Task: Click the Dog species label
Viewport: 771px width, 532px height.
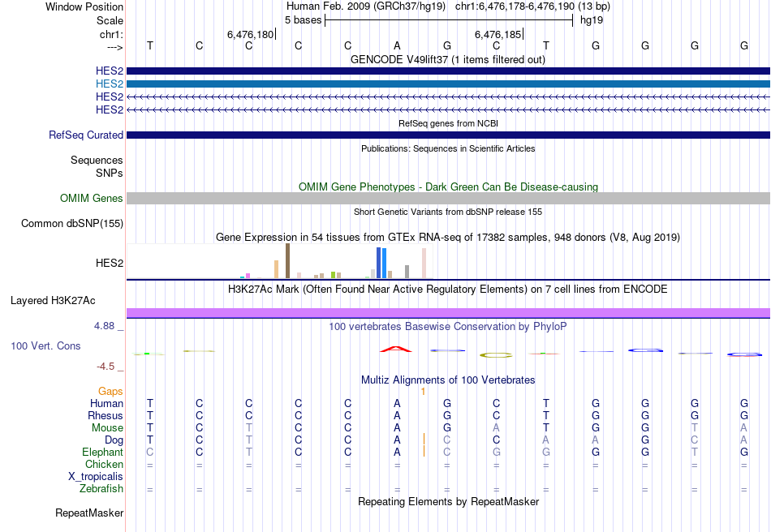Action: click(114, 440)
